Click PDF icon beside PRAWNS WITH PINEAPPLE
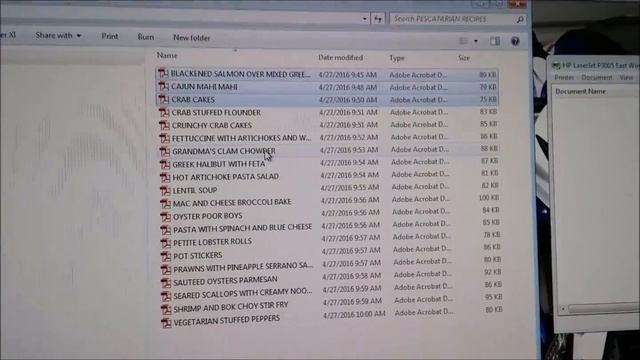Viewport: 640px width, 360px height. pyautogui.click(x=166, y=269)
